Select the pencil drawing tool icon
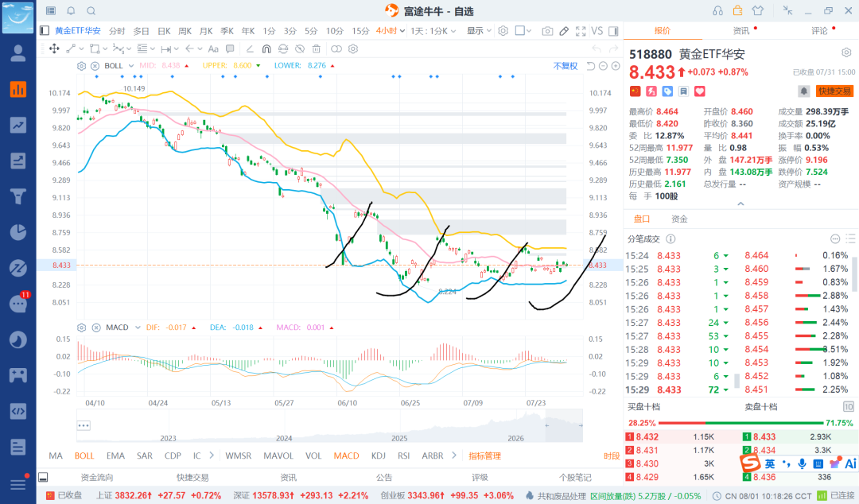The image size is (859, 504). pyautogui.click(x=564, y=31)
